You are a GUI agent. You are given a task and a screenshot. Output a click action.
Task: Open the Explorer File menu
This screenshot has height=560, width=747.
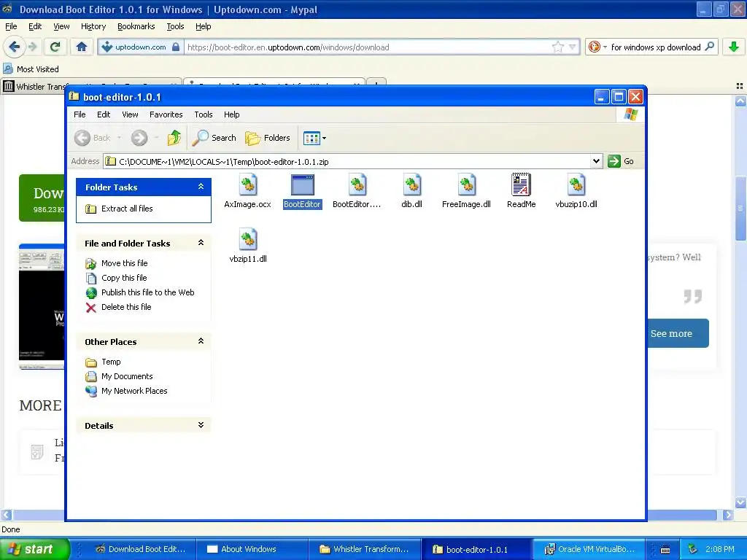click(x=80, y=114)
